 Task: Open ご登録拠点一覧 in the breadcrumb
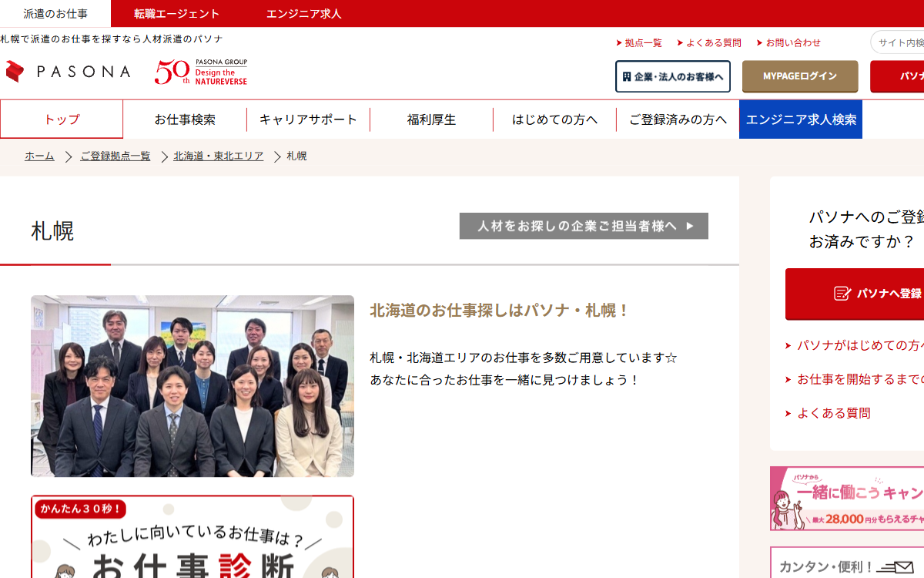pyautogui.click(x=115, y=156)
